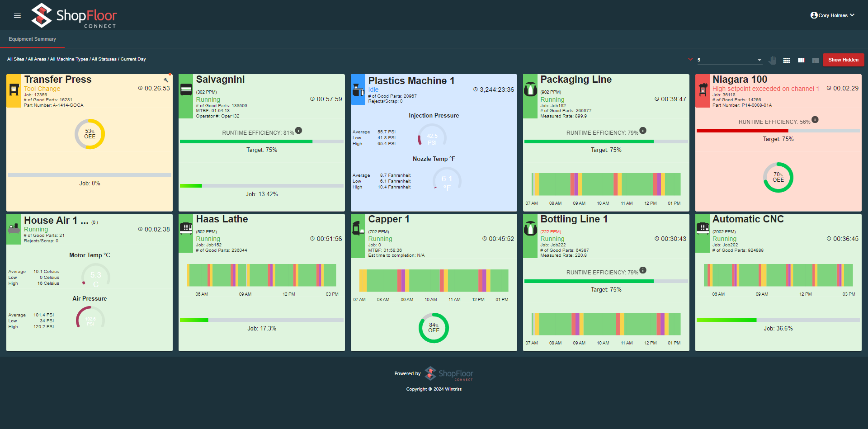Open the Bottling Line 1 title
This screenshot has width=868, height=429.
coord(574,219)
